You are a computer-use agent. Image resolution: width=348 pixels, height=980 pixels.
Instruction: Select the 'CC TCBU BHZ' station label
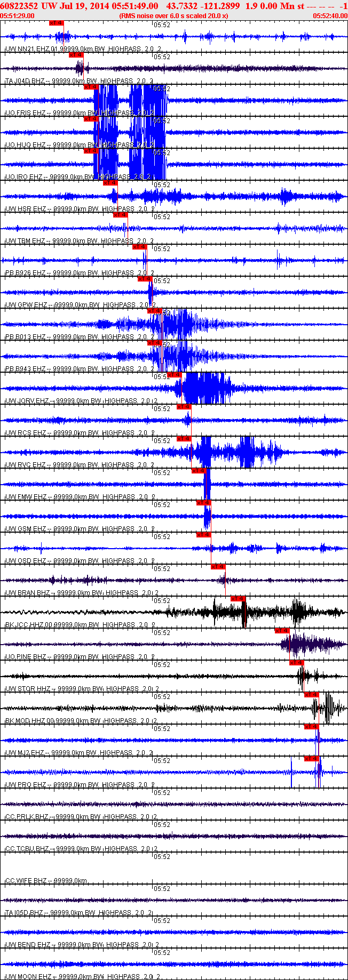click(x=27, y=849)
